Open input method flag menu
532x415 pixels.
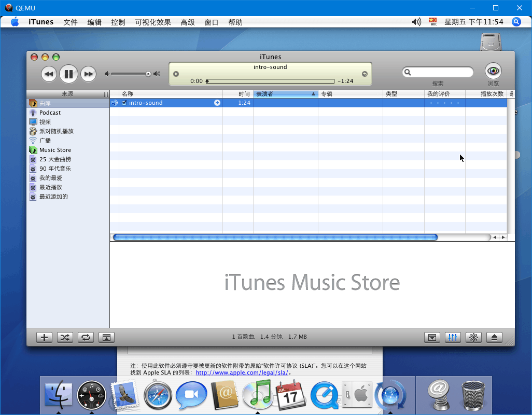(432, 22)
